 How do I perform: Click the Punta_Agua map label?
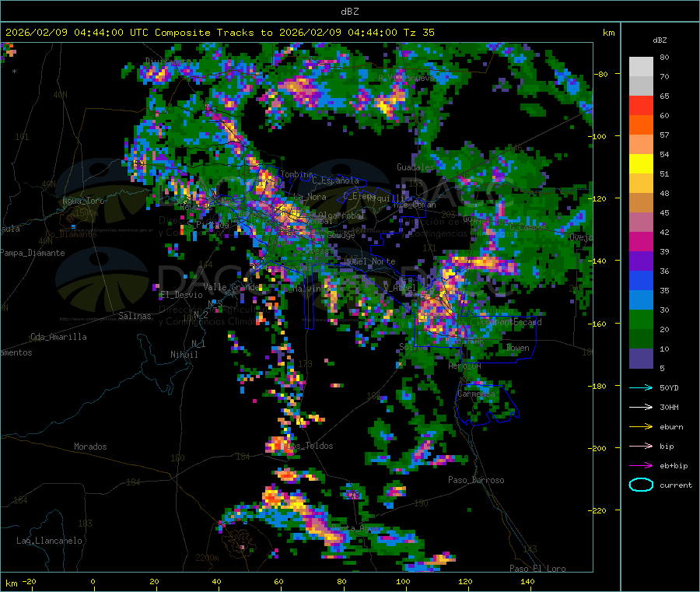coord(355,528)
